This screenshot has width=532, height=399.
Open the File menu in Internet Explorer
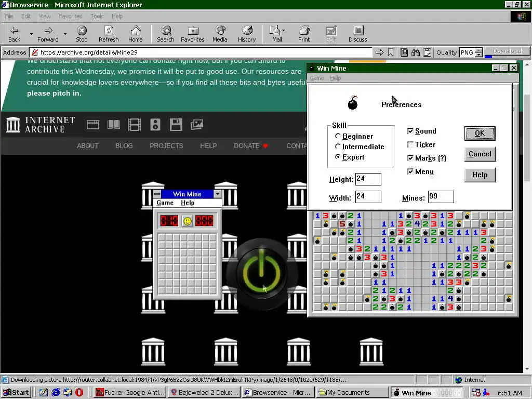(x=9, y=16)
